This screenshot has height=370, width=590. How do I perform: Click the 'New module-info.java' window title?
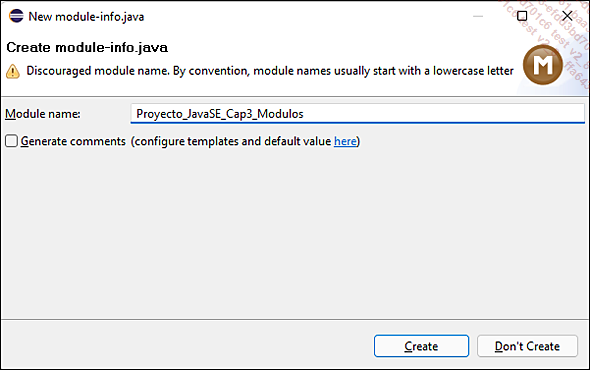[86, 17]
